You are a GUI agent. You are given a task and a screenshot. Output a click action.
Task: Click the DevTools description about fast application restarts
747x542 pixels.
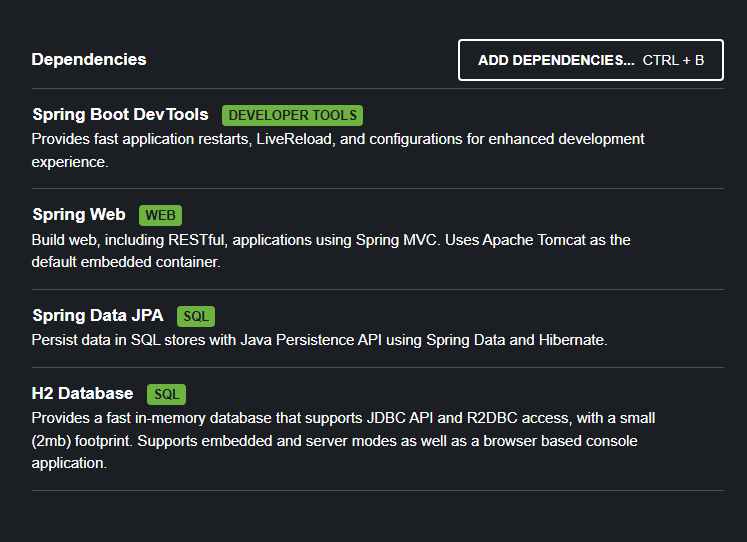[338, 151]
